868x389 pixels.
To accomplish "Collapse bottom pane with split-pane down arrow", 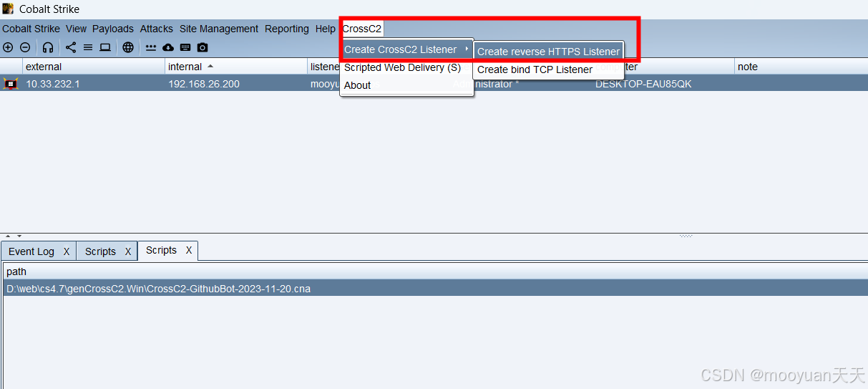I will pos(19,236).
